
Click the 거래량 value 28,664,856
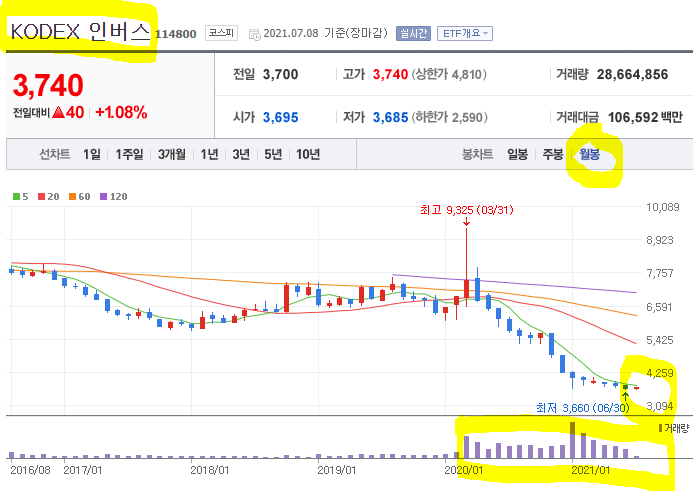(632, 74)
